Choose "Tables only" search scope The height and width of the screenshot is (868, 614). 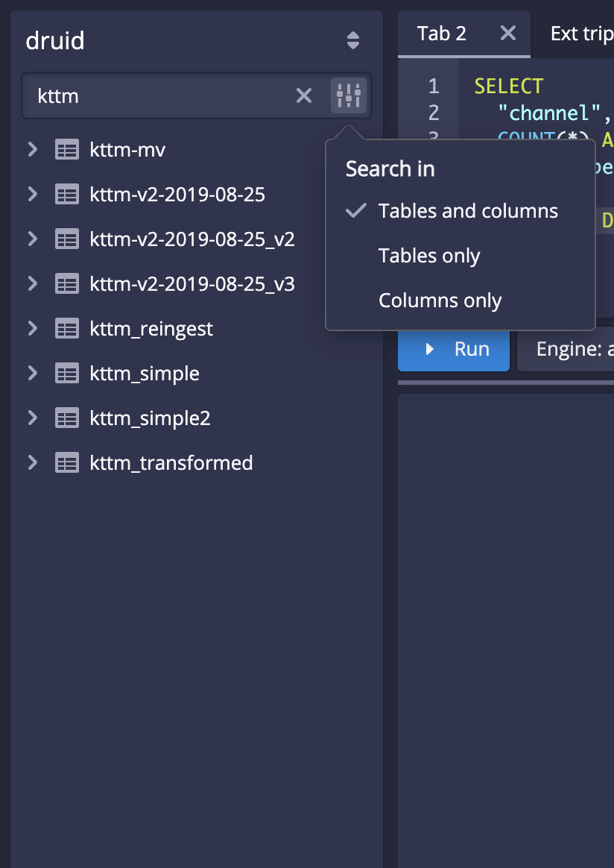coord(429,256)
